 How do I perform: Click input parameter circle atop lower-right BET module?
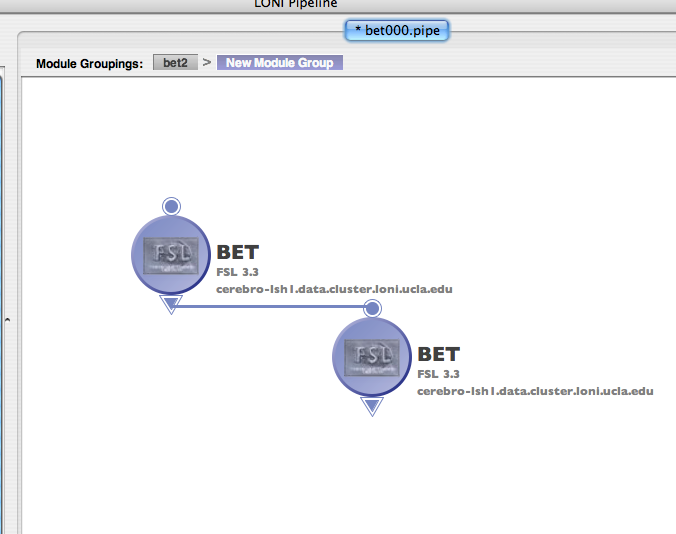coord(372,309)
